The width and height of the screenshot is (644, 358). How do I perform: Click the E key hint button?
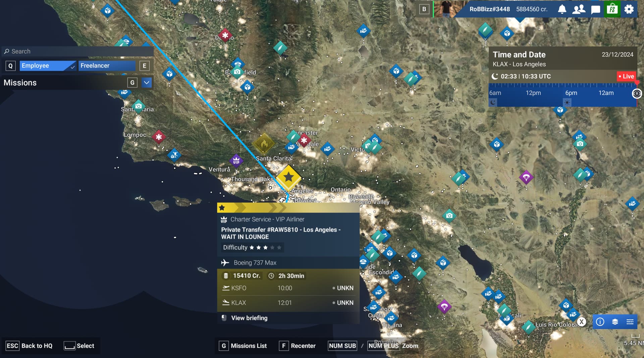[x=145, y=66]
